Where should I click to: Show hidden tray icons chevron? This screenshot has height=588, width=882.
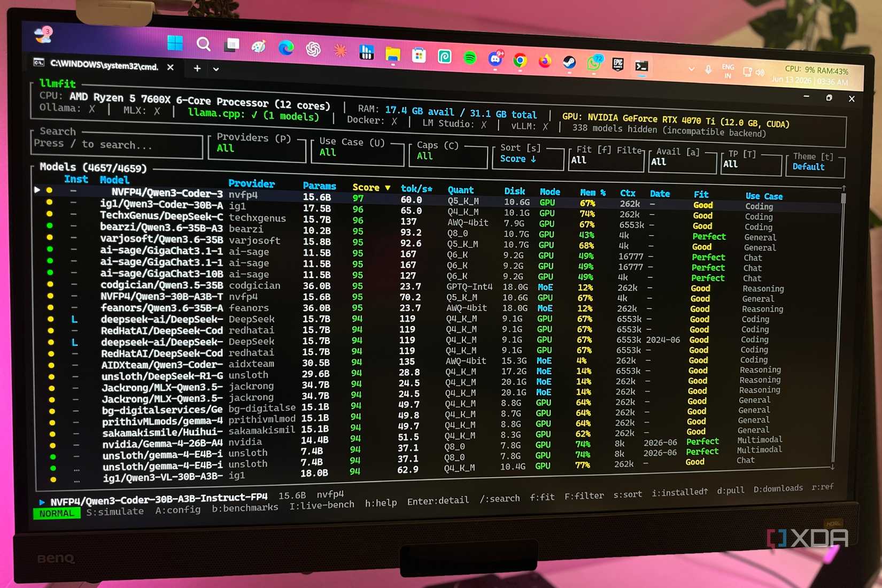tap(691, 69)
